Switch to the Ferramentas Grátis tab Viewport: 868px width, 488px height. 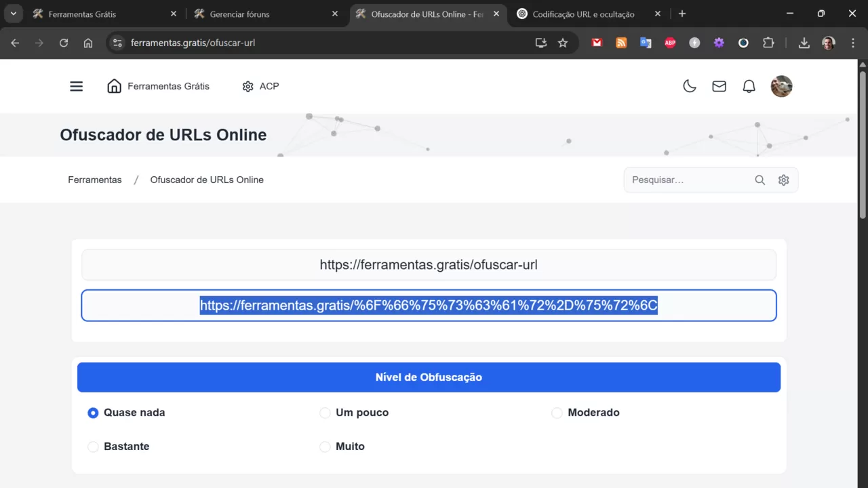[x=105, y=14]
